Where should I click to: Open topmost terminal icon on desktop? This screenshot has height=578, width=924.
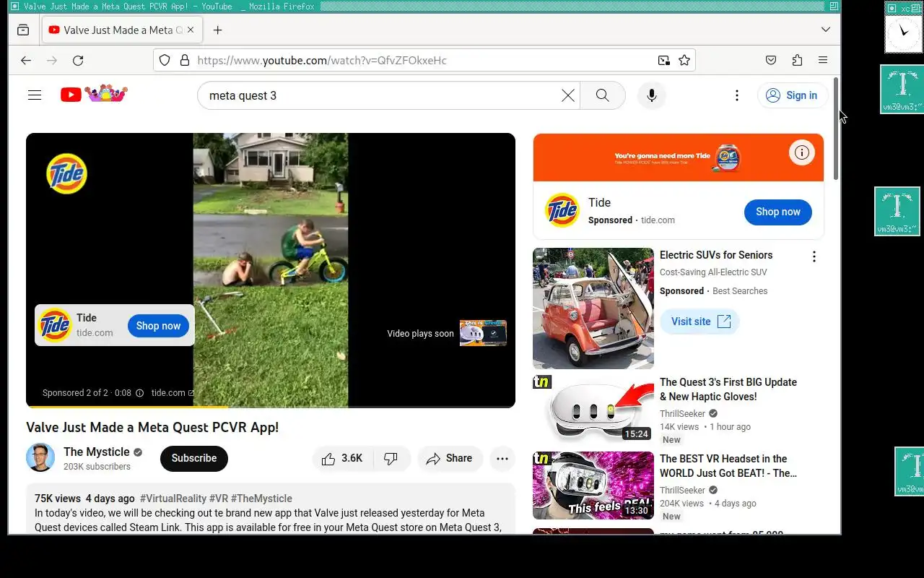click(902, 89)
